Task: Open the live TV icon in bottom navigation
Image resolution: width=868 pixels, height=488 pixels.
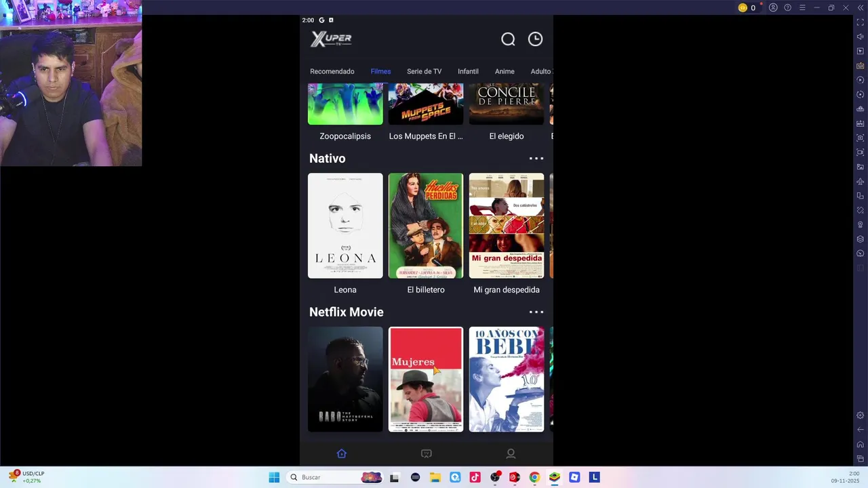Action: [x=427, y=453]
